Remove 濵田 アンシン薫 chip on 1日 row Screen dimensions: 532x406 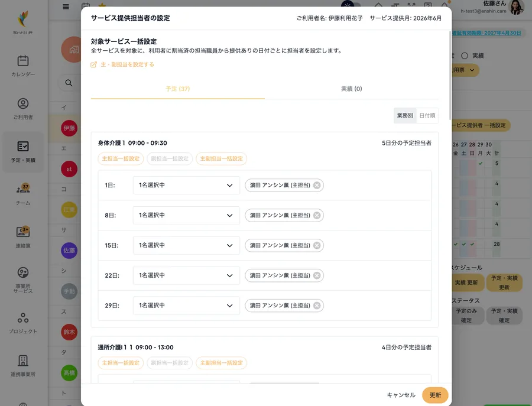317,185
